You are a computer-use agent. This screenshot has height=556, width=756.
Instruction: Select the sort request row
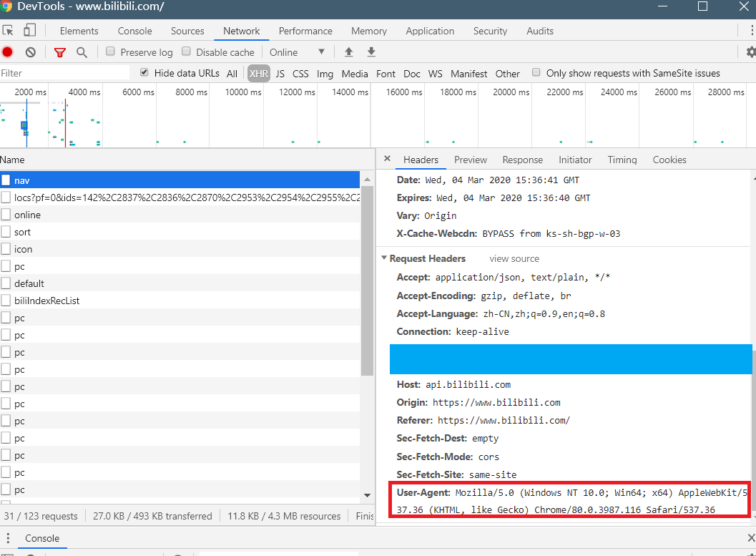180,232
